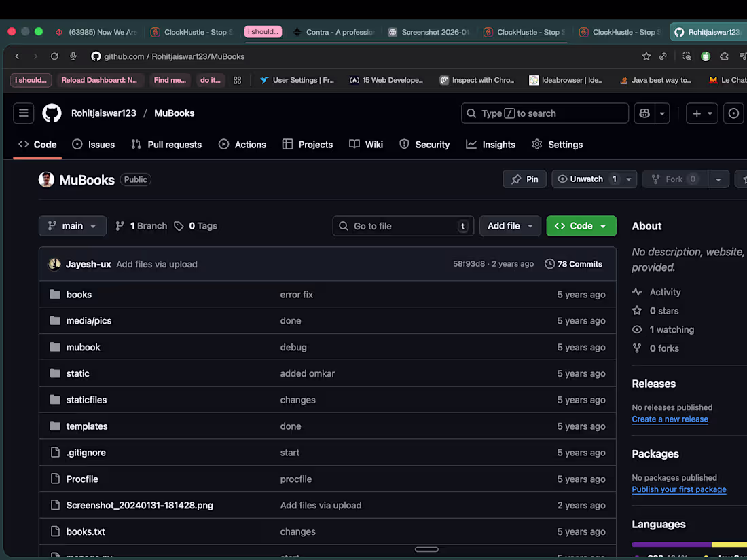The height and width of the screenshot is (560, 747).
Task: Toggle Unwatch for this repository
Action: (x=587, y=179)
